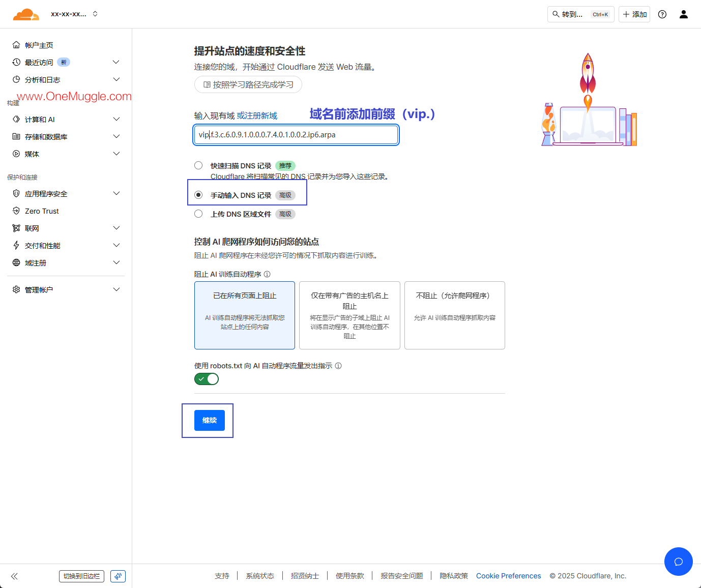Toggle the robots.txt AI instruction switch
The height and width of the screenshot is (588, 701).
[x=207, y=379]
